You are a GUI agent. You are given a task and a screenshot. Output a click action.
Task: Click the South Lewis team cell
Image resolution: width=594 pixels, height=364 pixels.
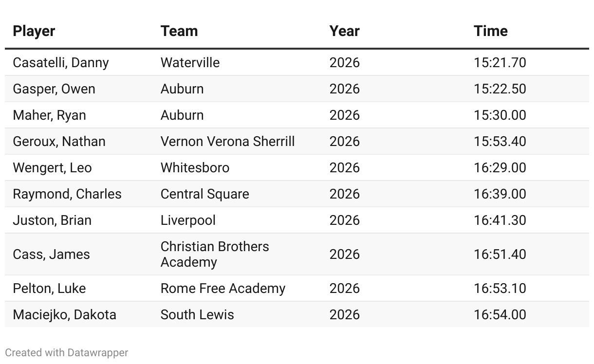(x=197, y=315)
